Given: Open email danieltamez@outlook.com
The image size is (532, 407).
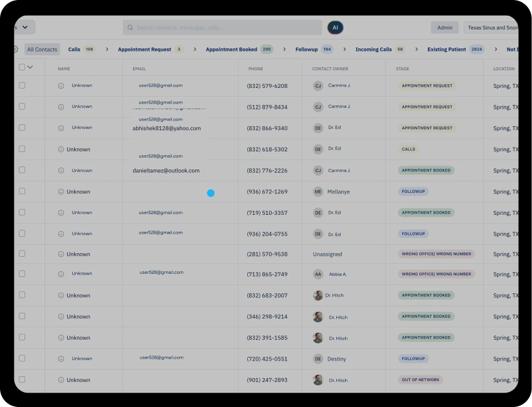Looking at the screenshot, I should tap(166, 171).
